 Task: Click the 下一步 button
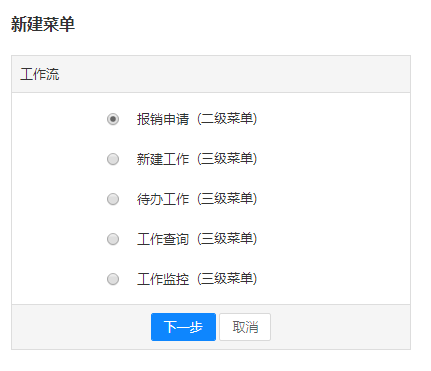(x=183, y=327)
